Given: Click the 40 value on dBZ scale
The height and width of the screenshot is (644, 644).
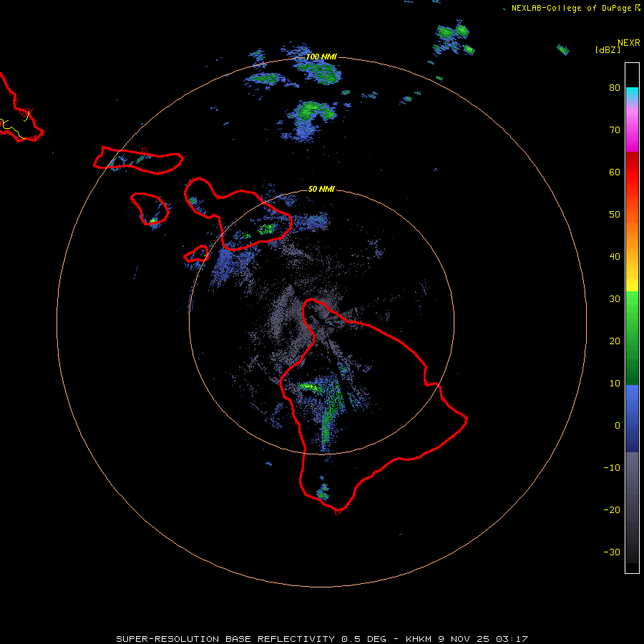Looking at the screenshot, I should [615, 257].
